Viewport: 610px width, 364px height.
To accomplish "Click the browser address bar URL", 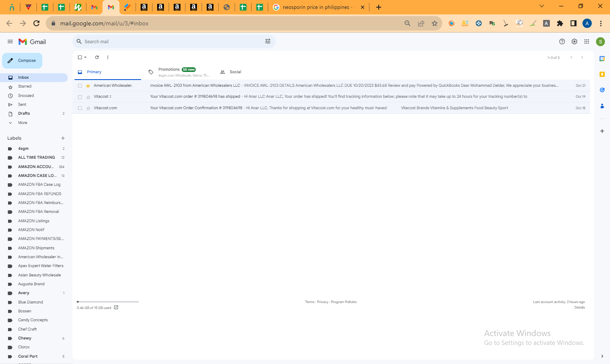I will pyautogui.click(x=104, y=23).
